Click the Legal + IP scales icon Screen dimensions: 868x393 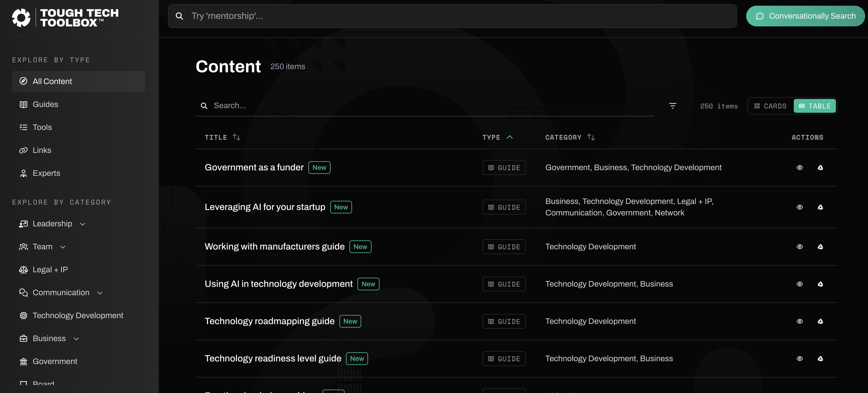[23, 270]
